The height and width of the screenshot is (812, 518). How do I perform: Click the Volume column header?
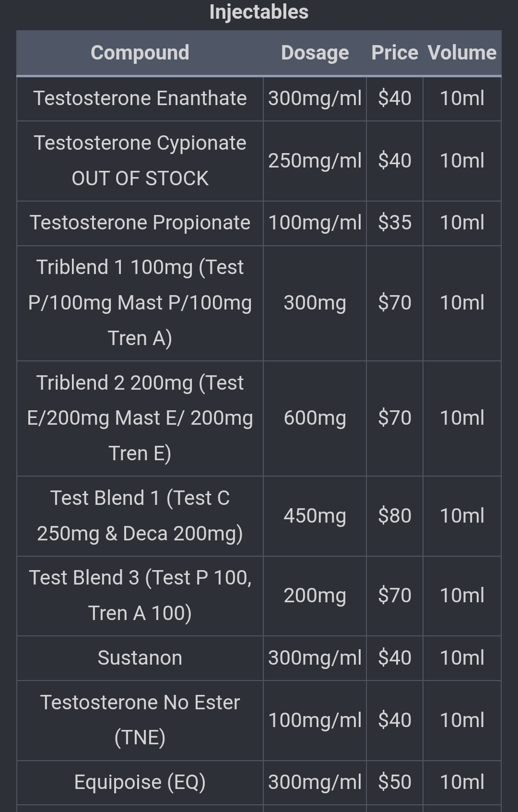pyautogui.click(x=462, y=53)
